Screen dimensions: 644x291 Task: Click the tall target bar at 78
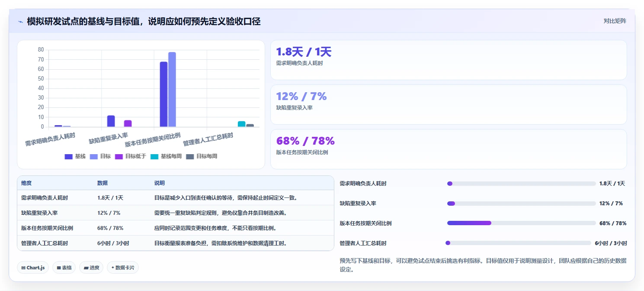pos(172,89)
